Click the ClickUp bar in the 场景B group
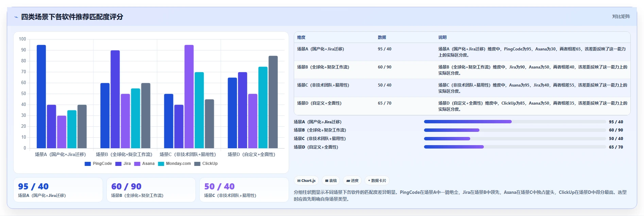This screenshot has width=644, height=216. pos(146,115)
